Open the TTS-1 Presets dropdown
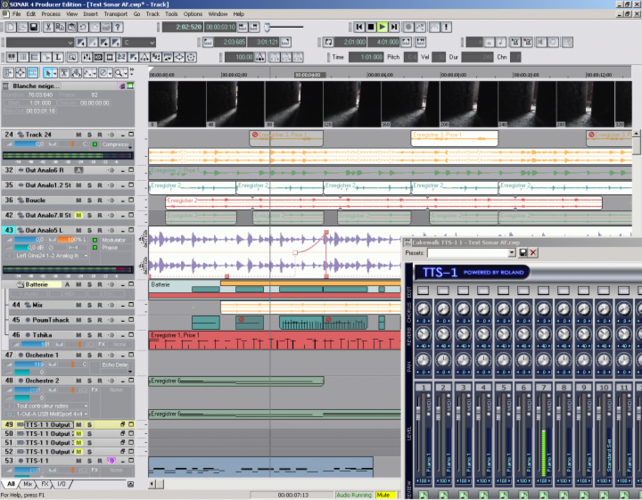The image size is (642, 500). coord(511,253)
